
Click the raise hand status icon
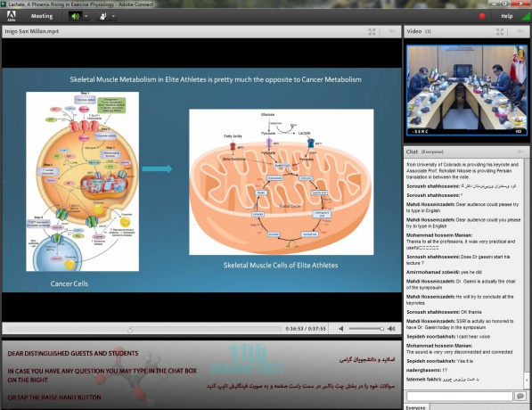tap(102, 16)
